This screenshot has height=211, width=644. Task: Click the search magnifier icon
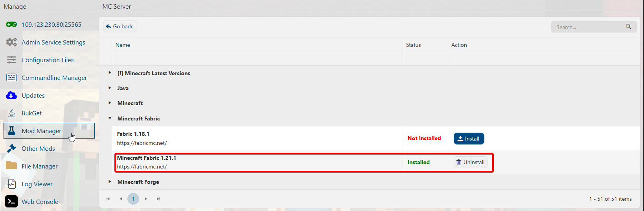click(x=628, y=27)
